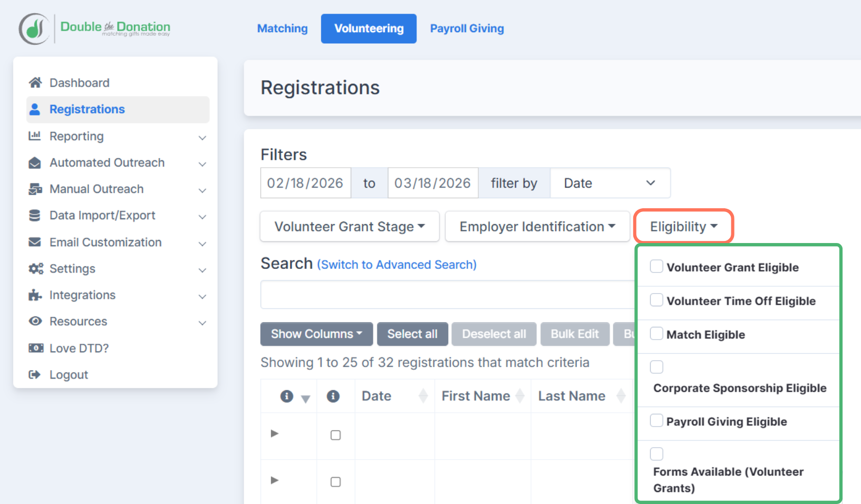Check the Payroll Giving Eligible box
The width and height of the screenshot is (861, 504).
tap(656, 420)
